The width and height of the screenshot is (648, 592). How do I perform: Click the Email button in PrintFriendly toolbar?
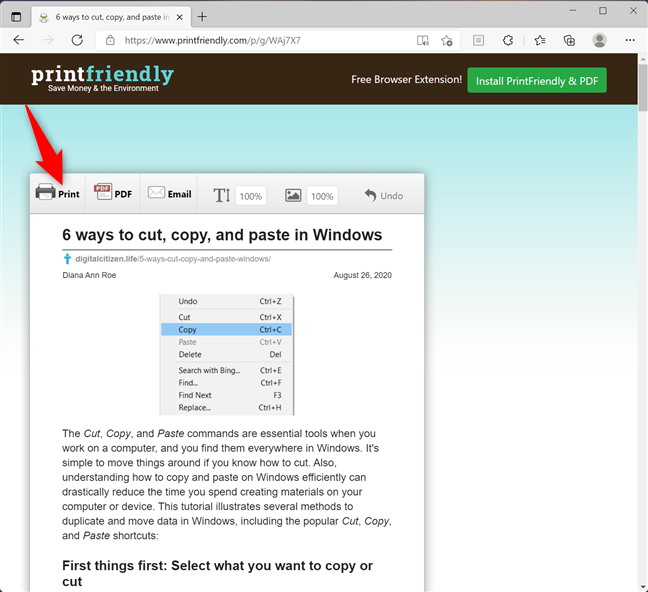[x=169, y=193]
